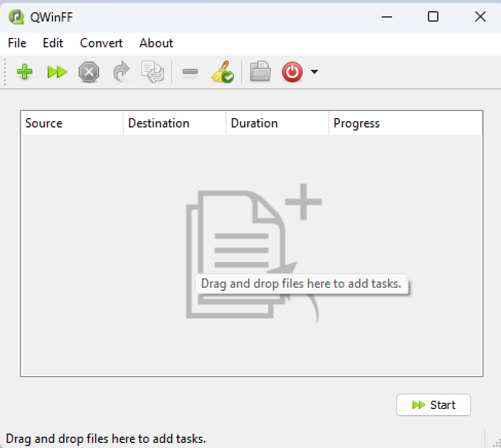The image size is (501, 448).
Task: Click the Remove task minus icon
Action: [x=190, y=72]
